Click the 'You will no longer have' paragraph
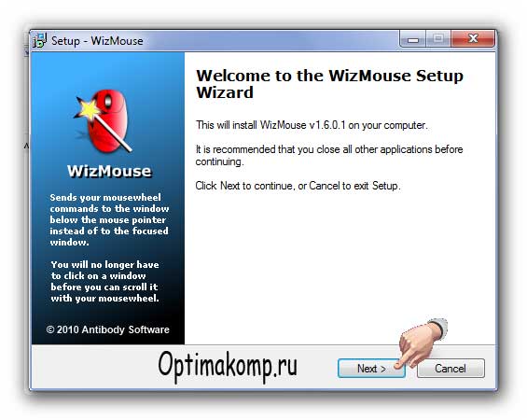The image size is (527, 420). 104,281
